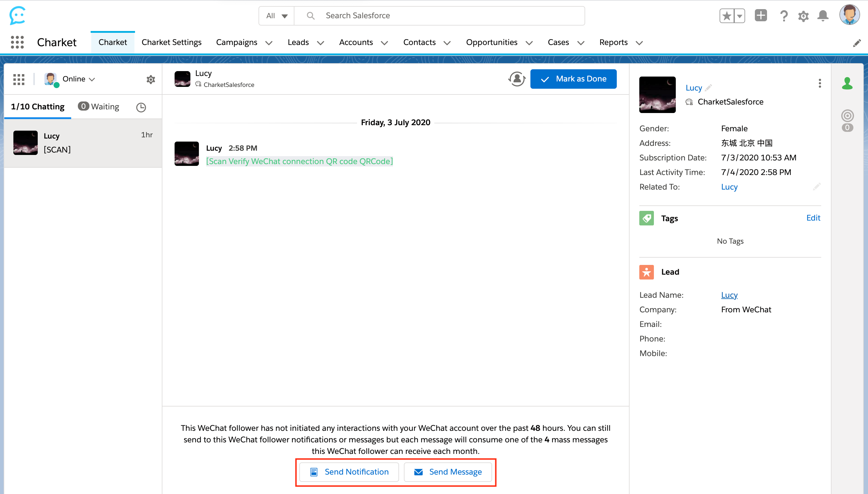
Task: Click the Send Notification button
Action: coord(349,472)
